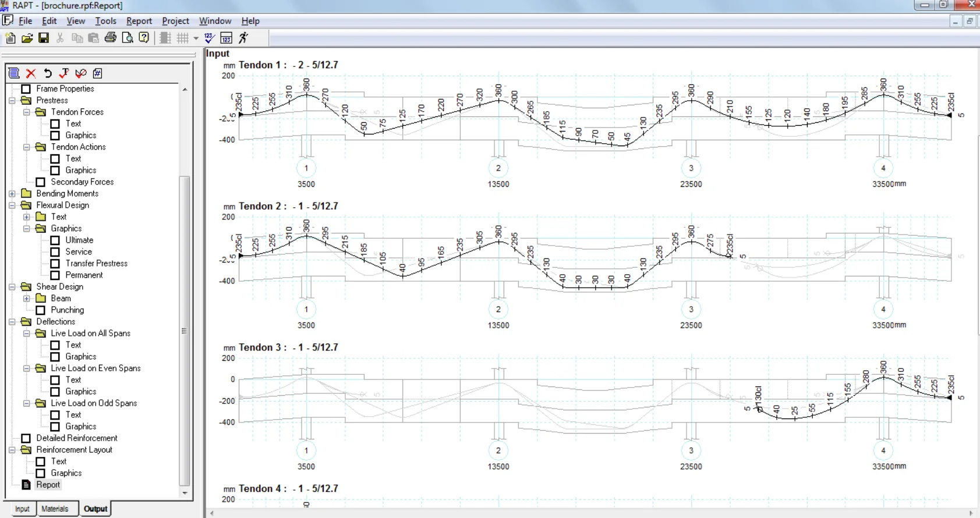
Task: Click the tree panel vertical scrollbar thumb
Action: (x=185, y=331)
